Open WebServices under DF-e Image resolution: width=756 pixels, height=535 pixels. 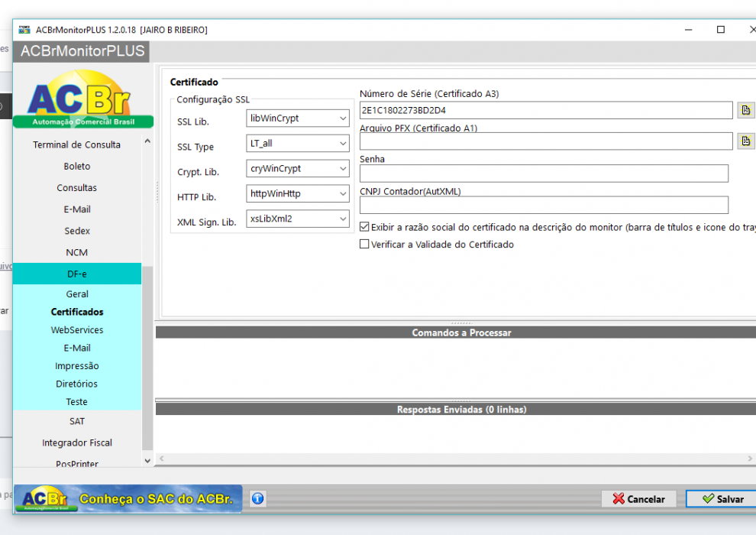[x=76, y=330]
